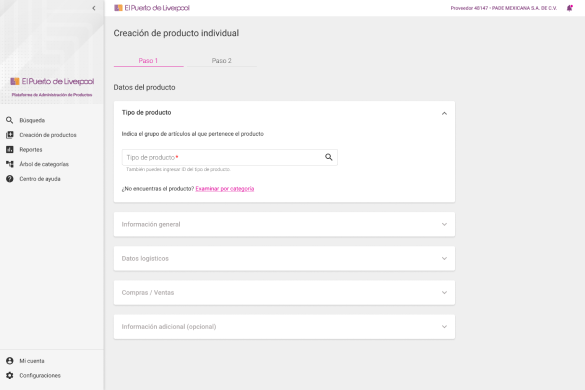Click the Creación de productos sidebar icon
Screen dimensions: 585x390
pos(10,135)
